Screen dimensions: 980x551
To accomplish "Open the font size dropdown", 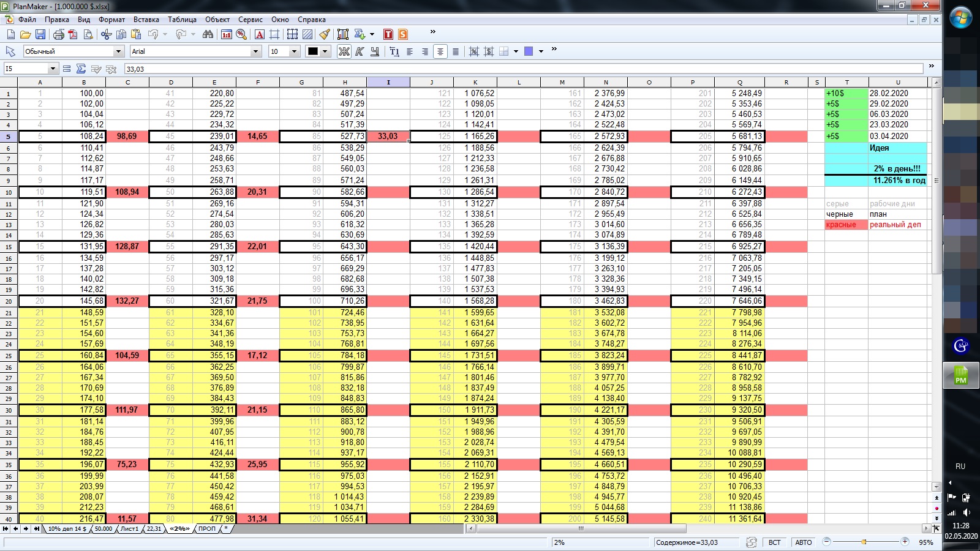I will (x=294, y=51).
